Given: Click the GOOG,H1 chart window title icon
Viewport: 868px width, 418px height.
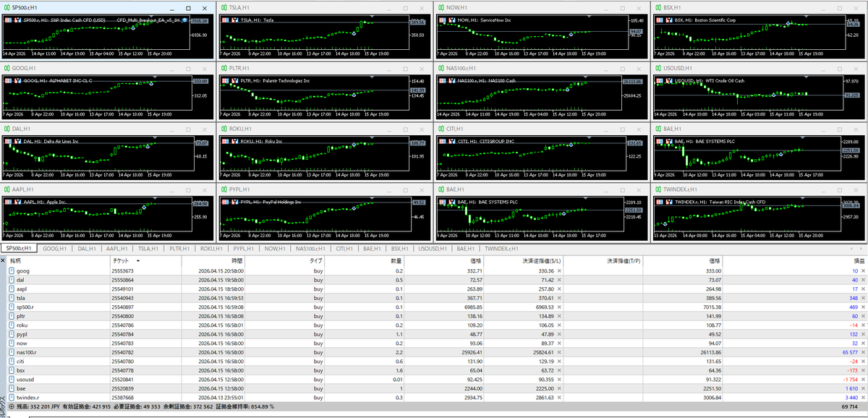Looking at the screenshot, I should 7,68.
